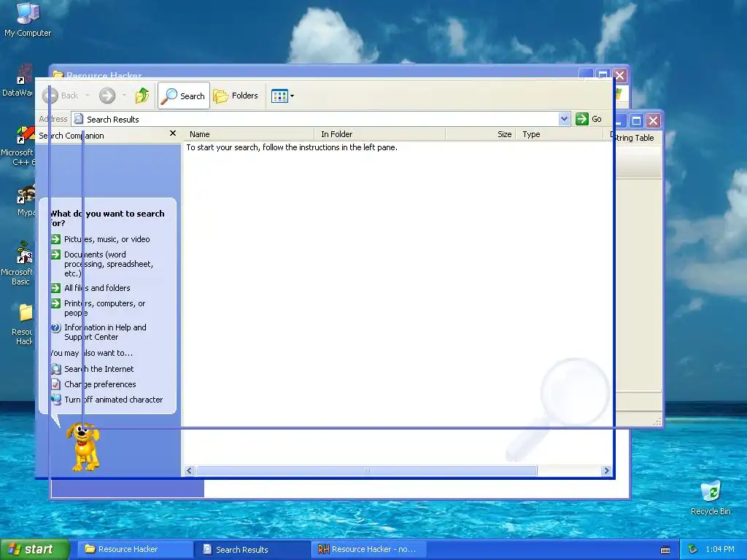The width and height of the screenshot is (747, 560).
Task: Click the tray icon beside the clock
Action: (x=692, y=549)
